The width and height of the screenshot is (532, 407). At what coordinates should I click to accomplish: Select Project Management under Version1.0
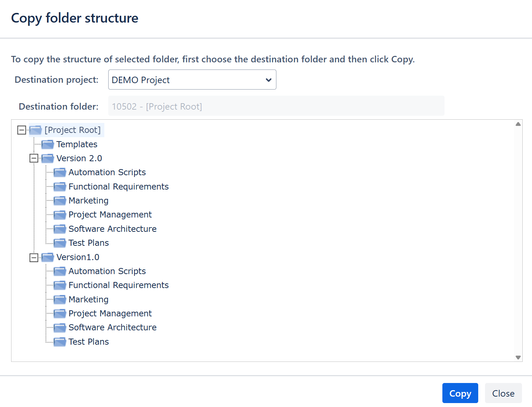pyautogui.click(x=110, y=313)
